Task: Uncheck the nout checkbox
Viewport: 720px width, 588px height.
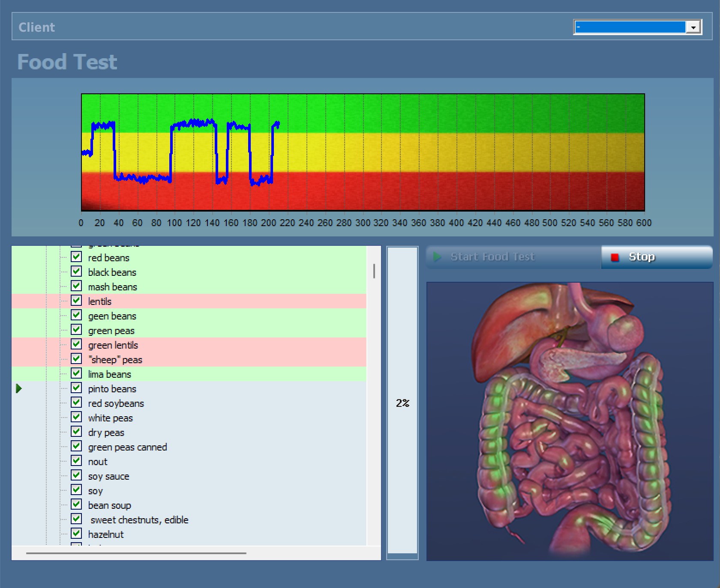Action: click(76, 461)
